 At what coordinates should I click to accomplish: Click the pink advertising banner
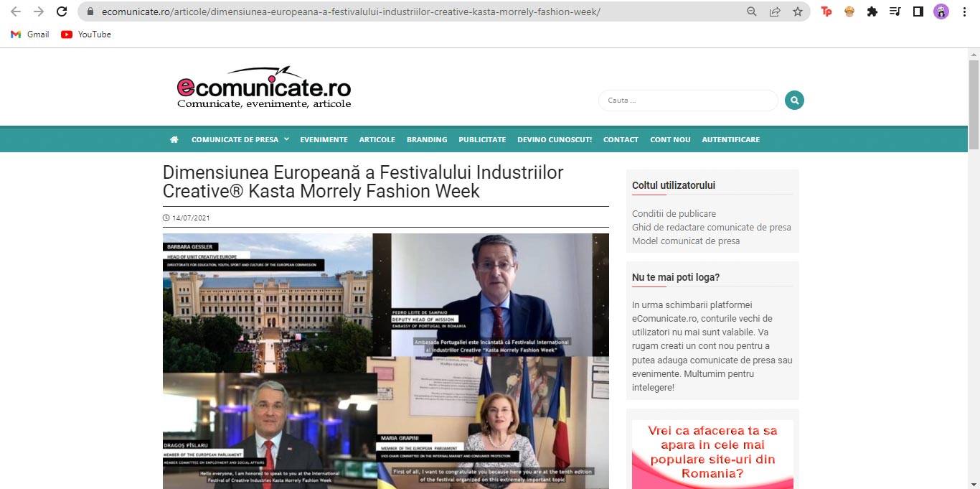coord(712,454)
